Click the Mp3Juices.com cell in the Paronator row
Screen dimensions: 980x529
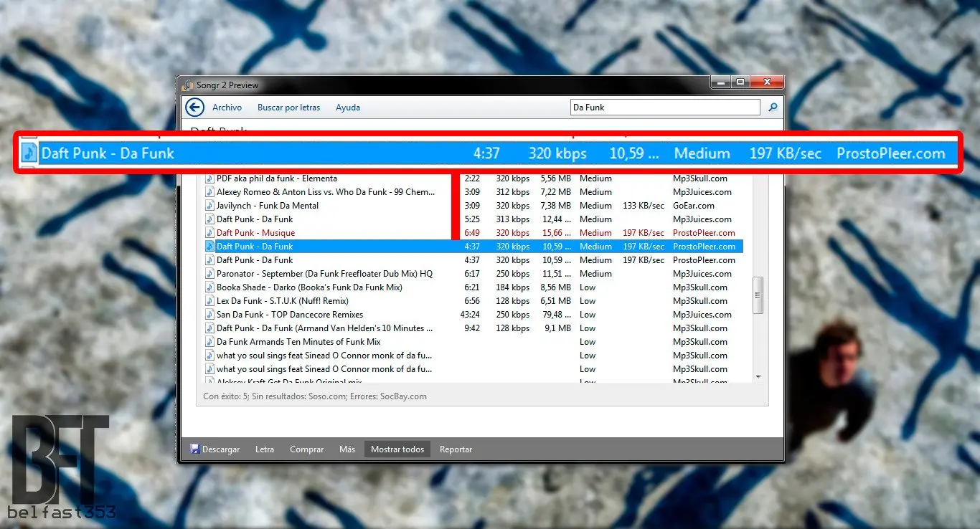702,274
